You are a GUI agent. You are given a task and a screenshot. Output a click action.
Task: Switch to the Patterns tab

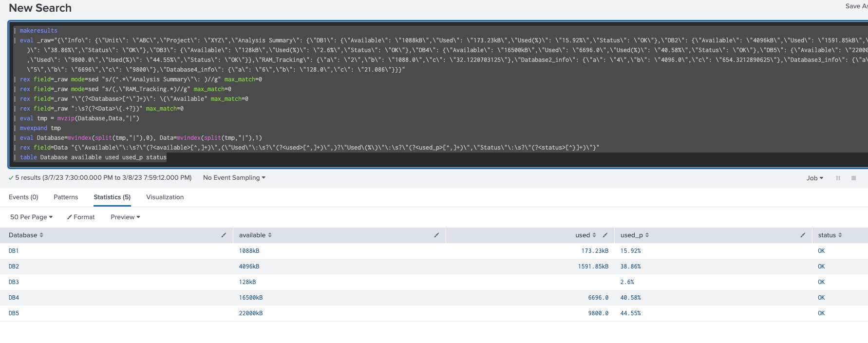click(66, 197)
